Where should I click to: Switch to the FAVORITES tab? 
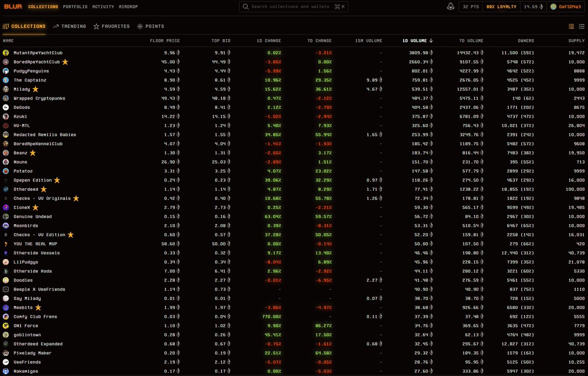[111, 26]
